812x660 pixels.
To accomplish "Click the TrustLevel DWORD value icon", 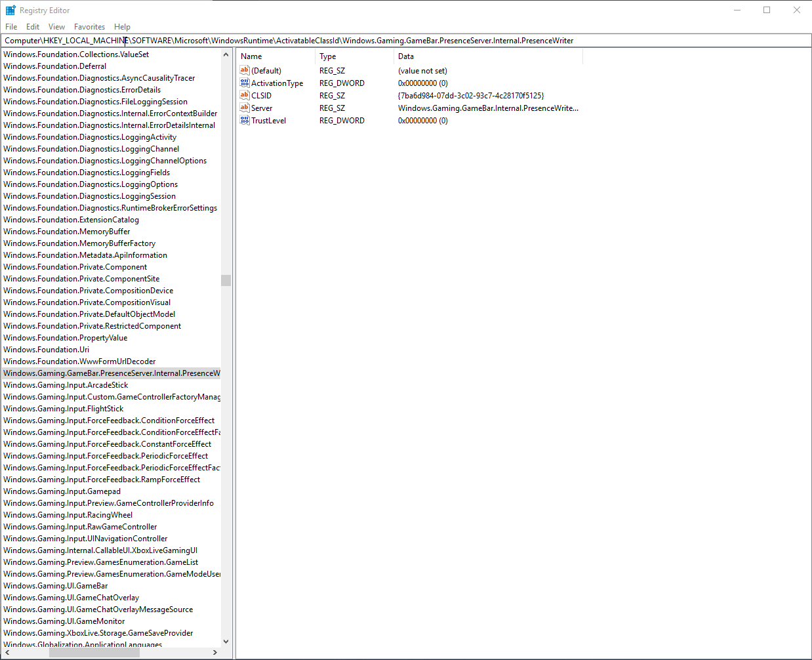I will (x=245, y=120).
